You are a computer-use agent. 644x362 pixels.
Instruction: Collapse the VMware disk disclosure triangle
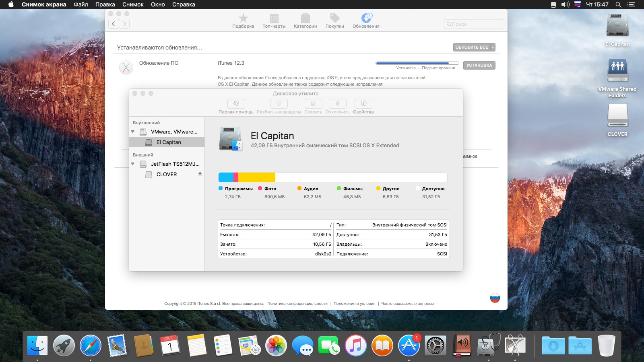click(133, 132)
